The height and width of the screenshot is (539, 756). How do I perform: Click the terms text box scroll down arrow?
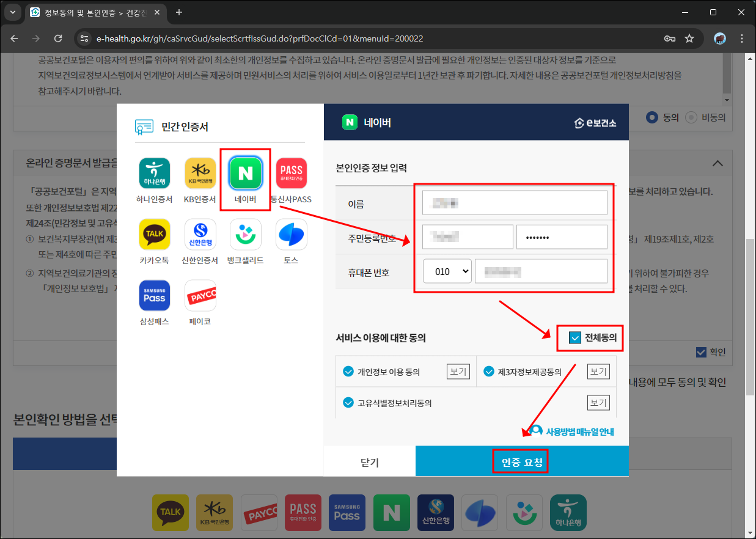click(727, 99)
